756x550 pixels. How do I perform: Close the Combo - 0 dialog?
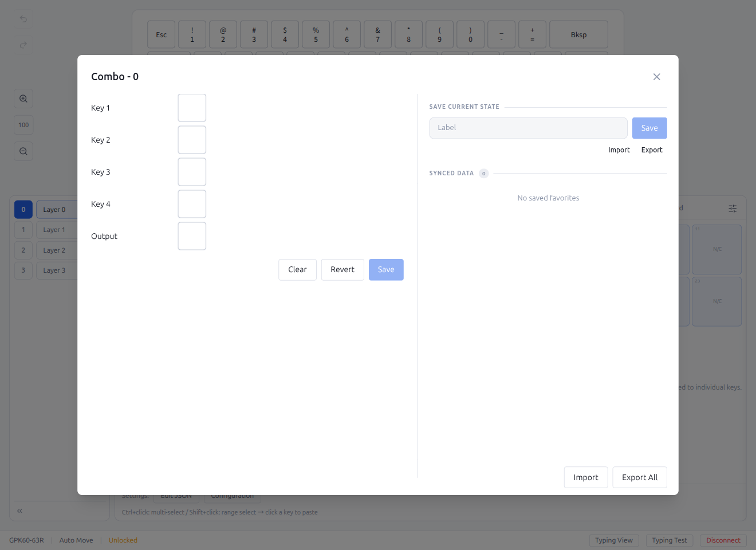coord(656,77)
